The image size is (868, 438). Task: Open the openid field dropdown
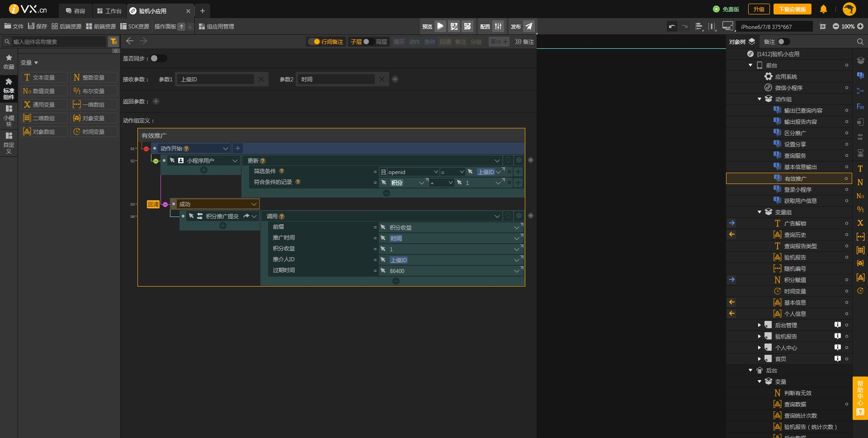pyautogui.click(x=436, y=172)
